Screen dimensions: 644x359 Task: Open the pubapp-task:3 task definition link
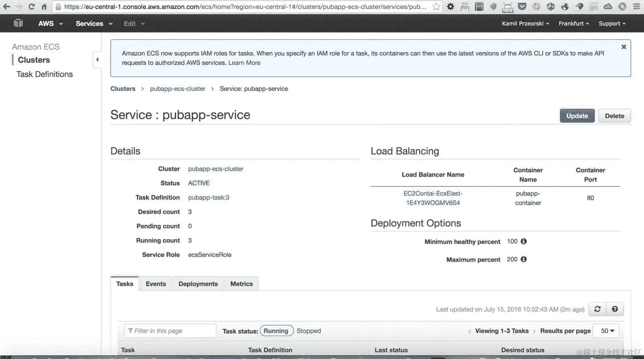[x=209, y=197]
